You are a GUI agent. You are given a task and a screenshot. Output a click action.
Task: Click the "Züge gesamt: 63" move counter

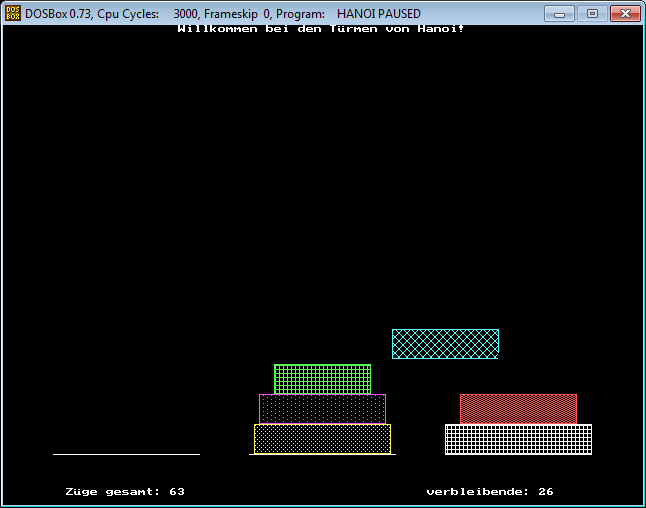click(125, 492)
